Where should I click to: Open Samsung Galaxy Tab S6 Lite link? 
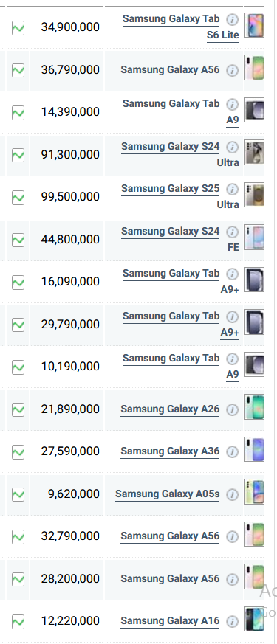(x=181, y=27)
